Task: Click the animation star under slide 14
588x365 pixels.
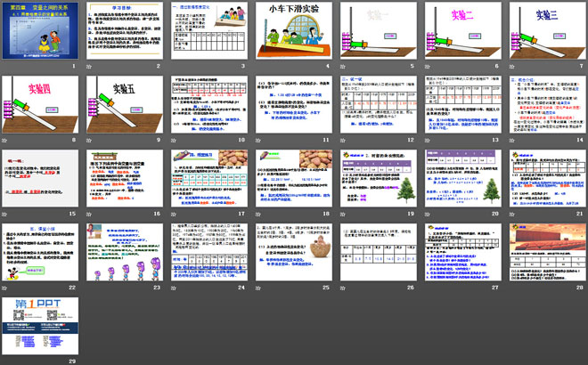Action: pyautogui.click(x=512, y=140)
